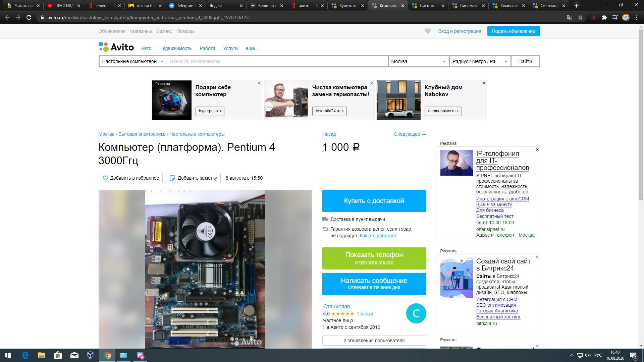Viewport: 644px width, 362px height.
Task: Click the Найти search button
Action: (525, 61)
